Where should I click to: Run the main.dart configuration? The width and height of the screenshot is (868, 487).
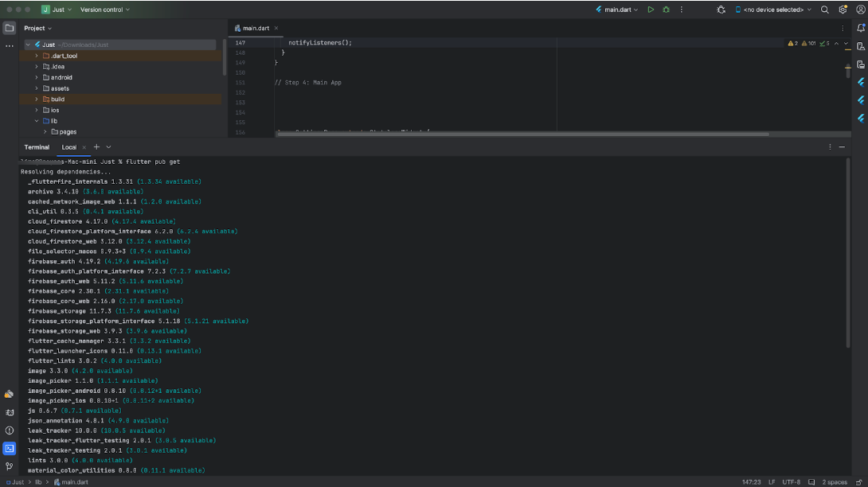click(x=651, y=10)
